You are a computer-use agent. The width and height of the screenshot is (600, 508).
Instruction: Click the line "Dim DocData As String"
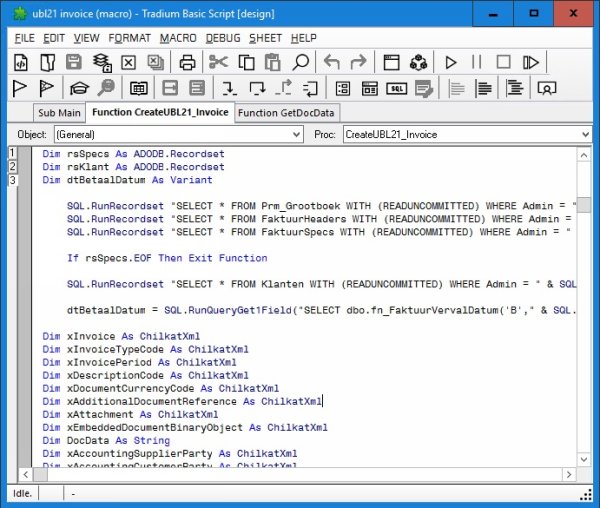106,441
